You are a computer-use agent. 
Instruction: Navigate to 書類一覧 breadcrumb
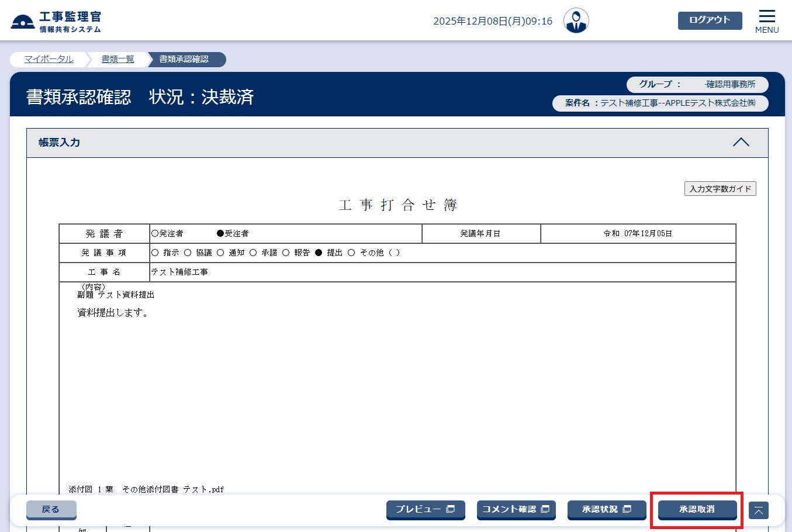pyautogui.click(x=117, y=59)
